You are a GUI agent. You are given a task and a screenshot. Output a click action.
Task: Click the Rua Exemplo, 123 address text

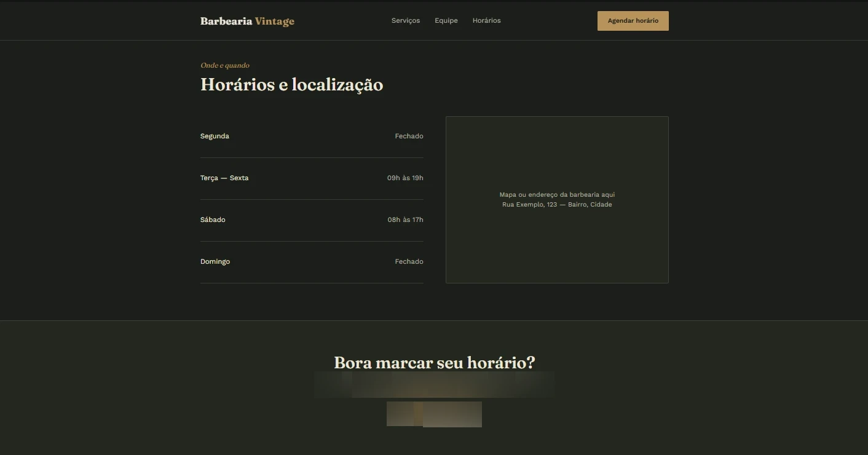coord(557,205)
